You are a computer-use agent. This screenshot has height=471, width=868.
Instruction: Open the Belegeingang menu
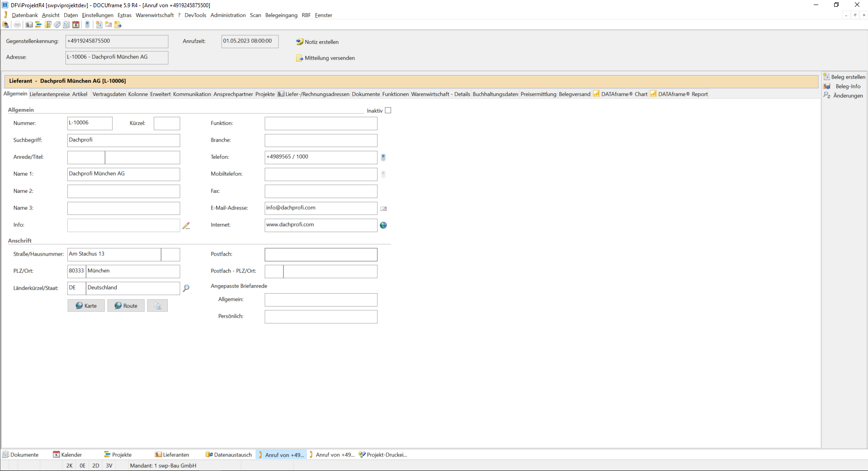(x=281, y=15)
